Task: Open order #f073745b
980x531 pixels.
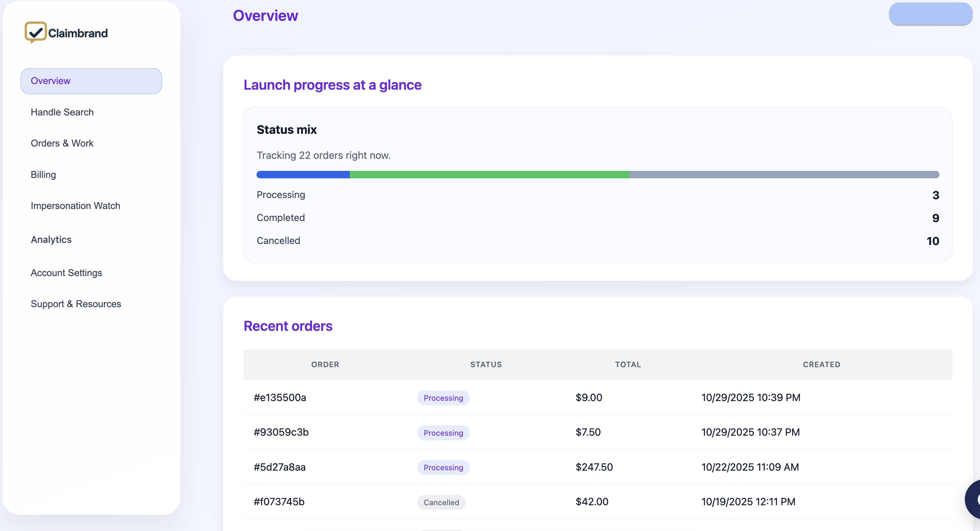Action: click(x=279, y=502)
